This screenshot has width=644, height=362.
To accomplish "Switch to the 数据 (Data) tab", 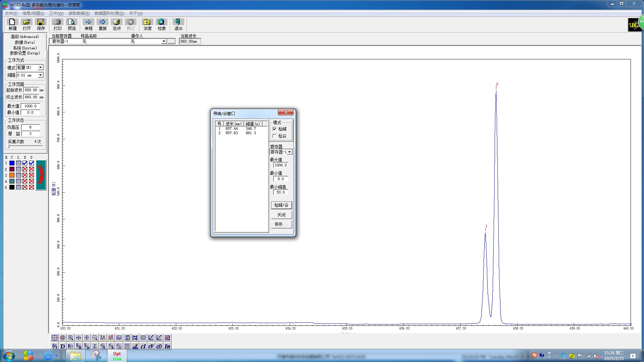I will 25,42.
